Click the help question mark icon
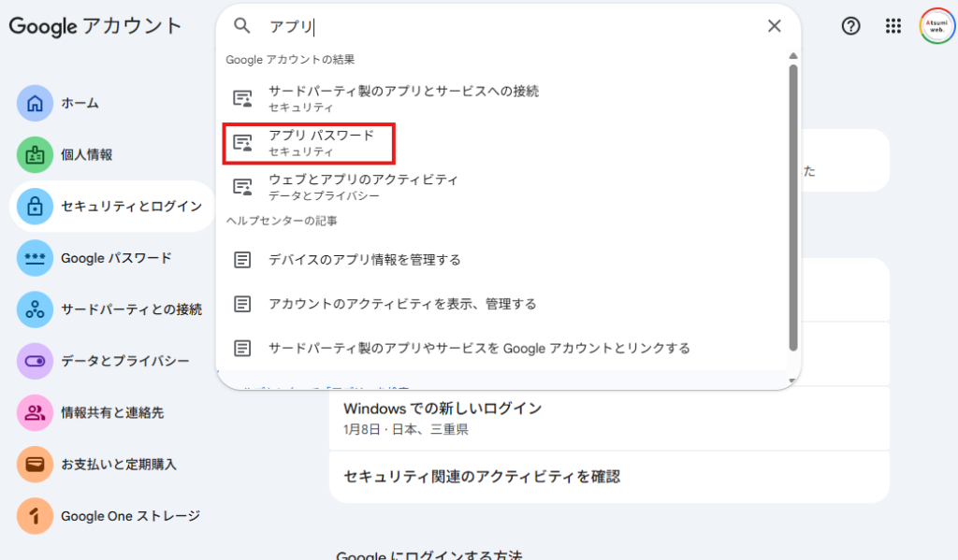Image resolution: width=958 pixels, height=560 pixels. tap(850, 26)
